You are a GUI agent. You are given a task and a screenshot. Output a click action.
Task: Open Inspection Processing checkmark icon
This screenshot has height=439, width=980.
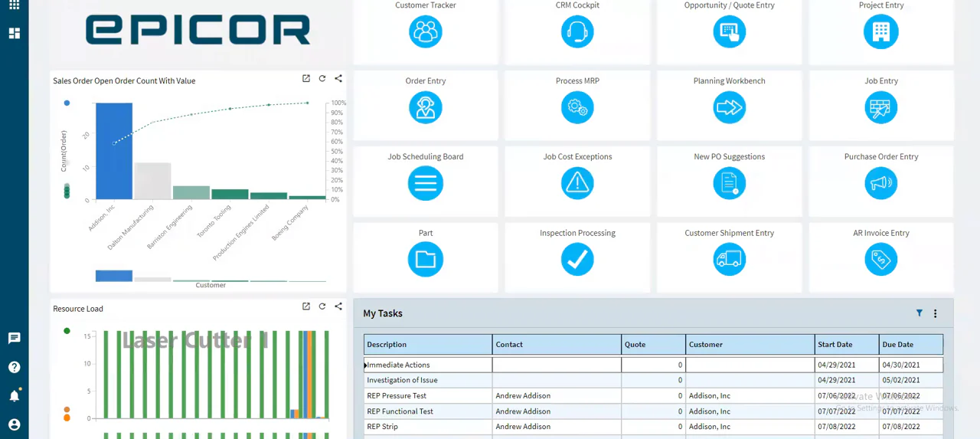click(577, 260)
